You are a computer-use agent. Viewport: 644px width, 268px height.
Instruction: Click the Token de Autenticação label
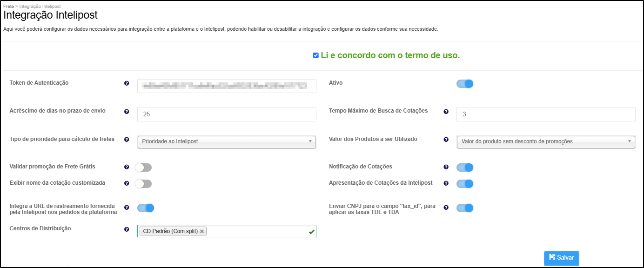click(39, 83)
